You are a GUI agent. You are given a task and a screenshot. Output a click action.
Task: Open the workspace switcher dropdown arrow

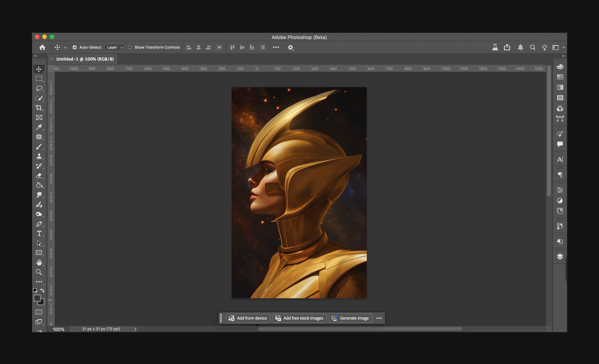coord(563,47)
